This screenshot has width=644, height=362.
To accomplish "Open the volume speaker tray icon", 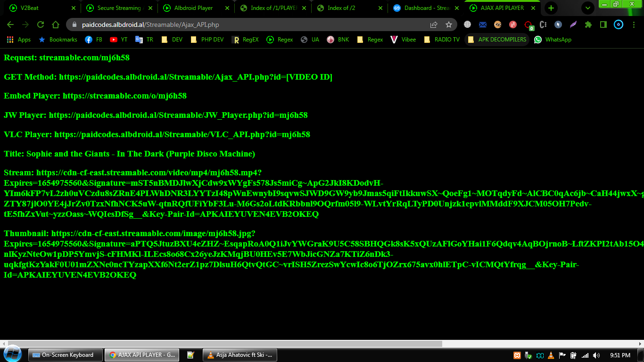I will pyautogui.click(x=596, y=355).
